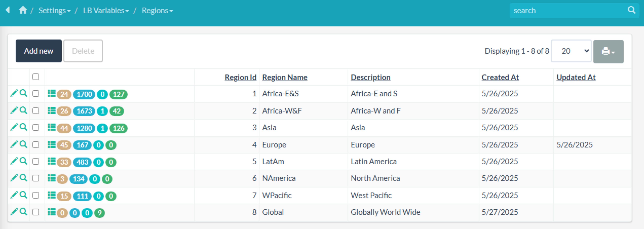Select the 'Globally World Wide' description text
The height and width of the screenshot is (229, 644).
pyautogui.click(x=385, y=212)
